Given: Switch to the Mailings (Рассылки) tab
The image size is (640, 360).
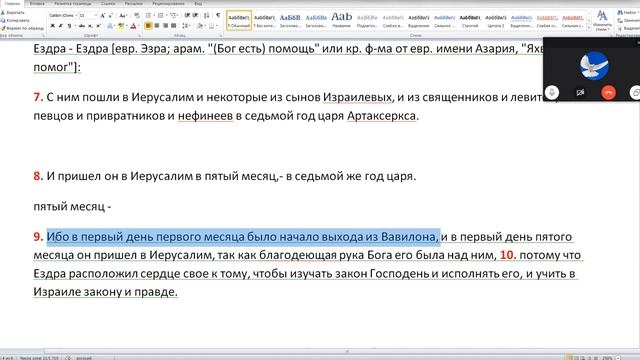Looking at the screenshot, I should click(x=133, y=4).
